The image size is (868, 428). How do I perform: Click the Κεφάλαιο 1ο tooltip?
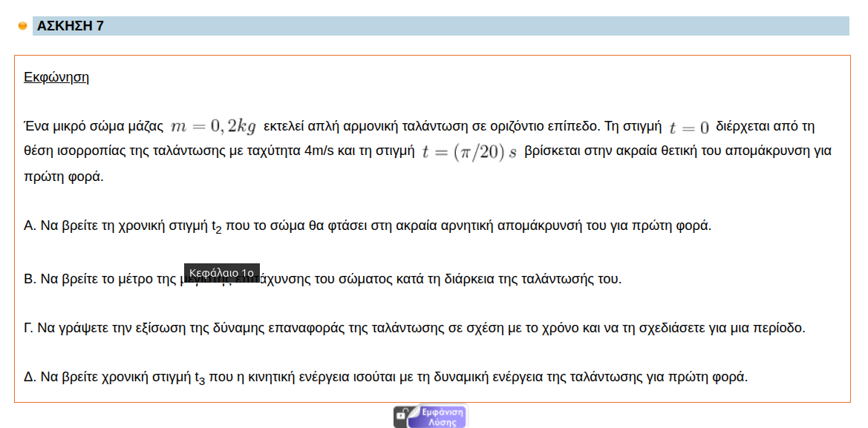(221, 273)
